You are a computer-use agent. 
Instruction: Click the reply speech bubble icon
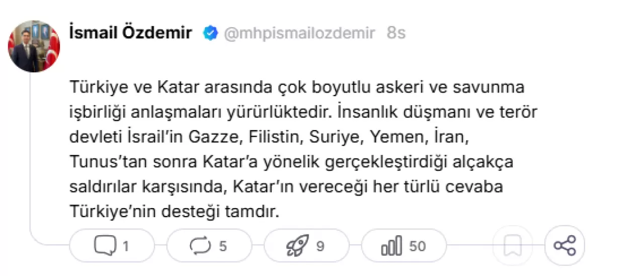(x=105, y=246)
